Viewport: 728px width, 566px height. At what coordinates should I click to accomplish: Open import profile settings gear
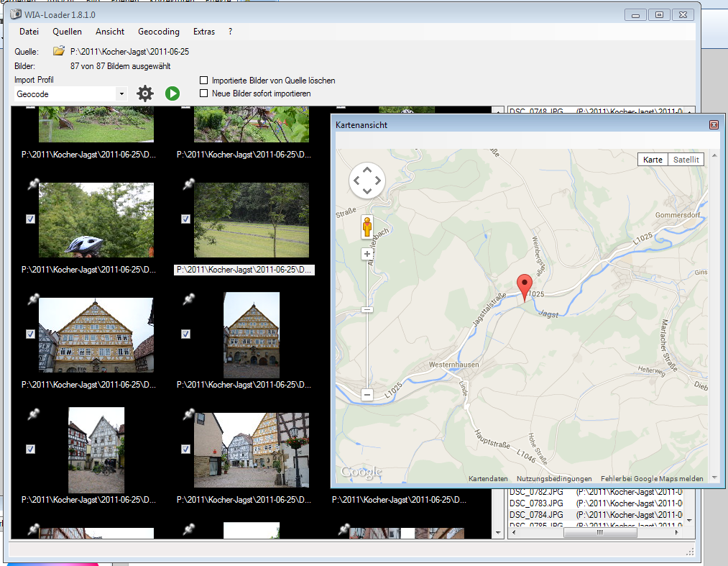[145, 93]
